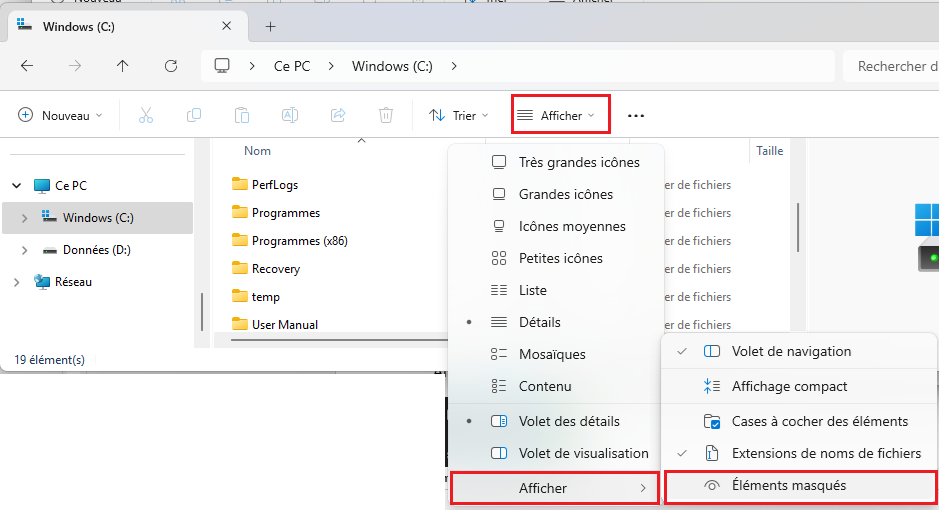Expand Windows (C:) tree node

25,218
